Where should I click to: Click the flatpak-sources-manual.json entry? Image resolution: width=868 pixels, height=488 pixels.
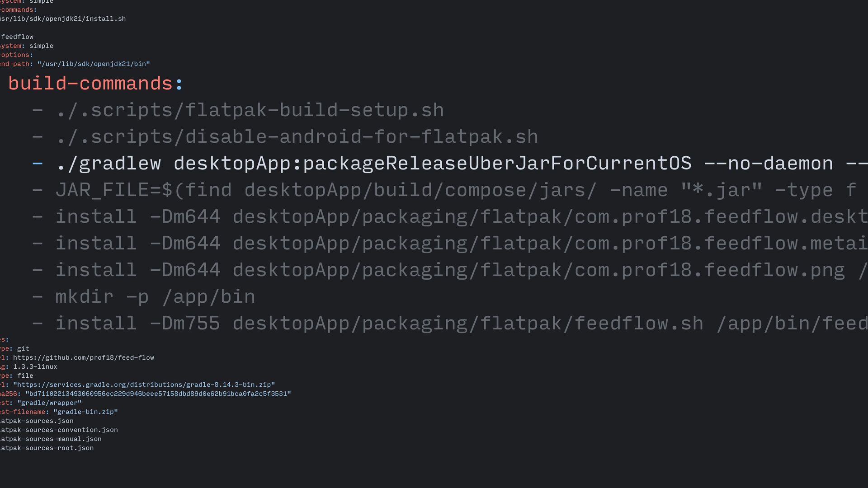(51, 439)
